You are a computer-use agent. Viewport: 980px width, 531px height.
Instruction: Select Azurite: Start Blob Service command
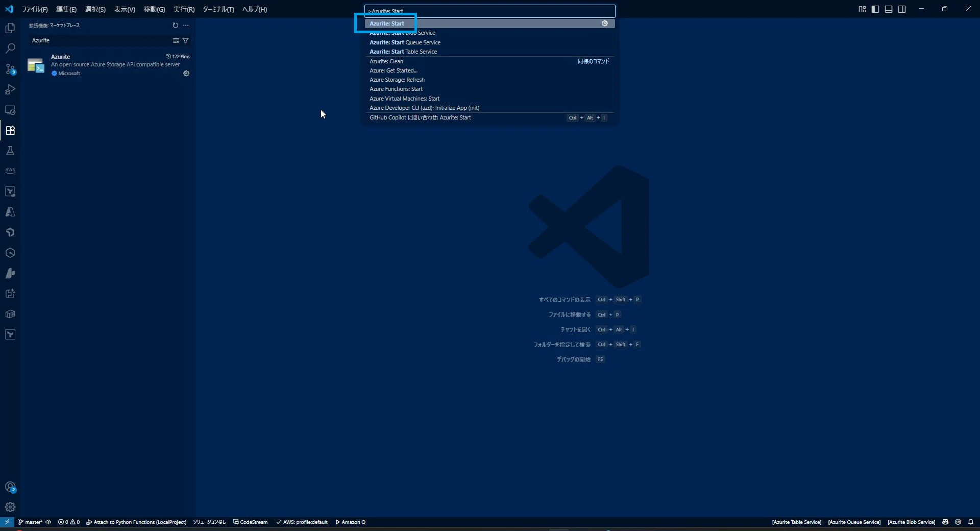point(489,33)
